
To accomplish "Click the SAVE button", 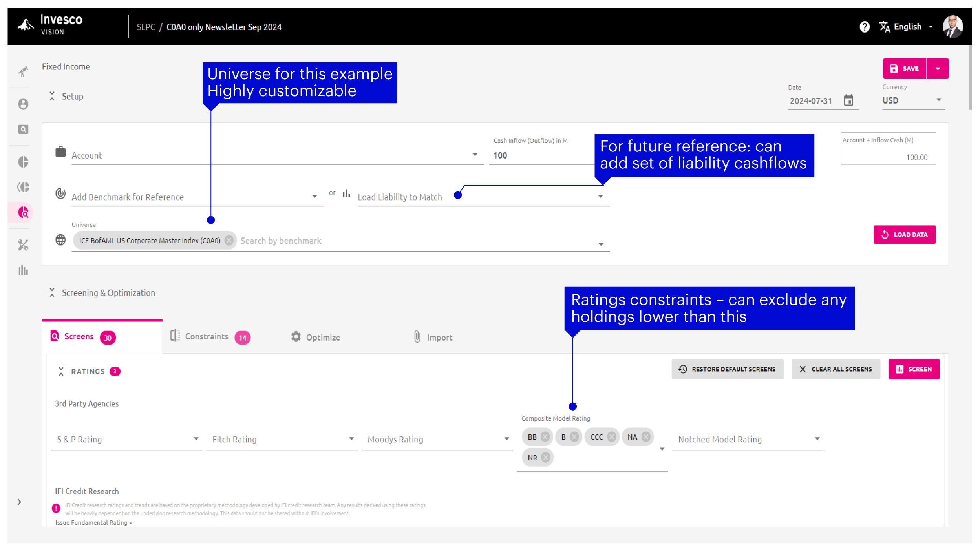I will coord(904,69).
